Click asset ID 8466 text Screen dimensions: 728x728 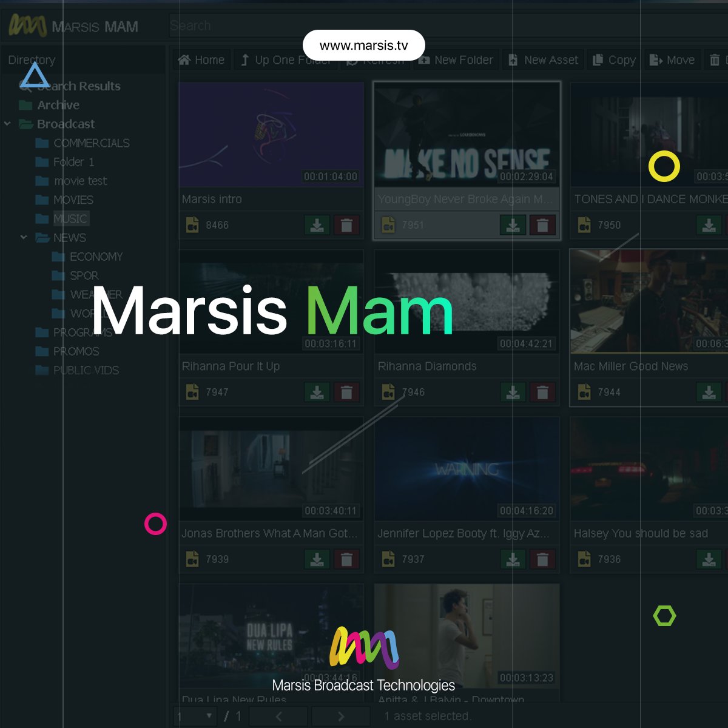[x=217, y=225]
